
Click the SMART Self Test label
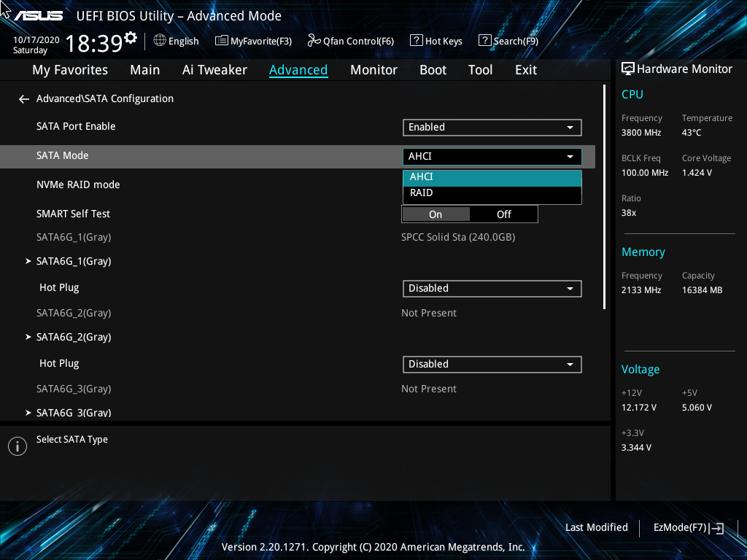click(73, 214)
